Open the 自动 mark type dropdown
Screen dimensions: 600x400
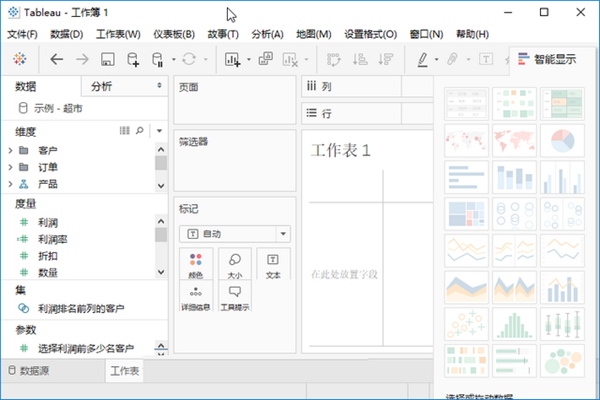coord(234,233)
